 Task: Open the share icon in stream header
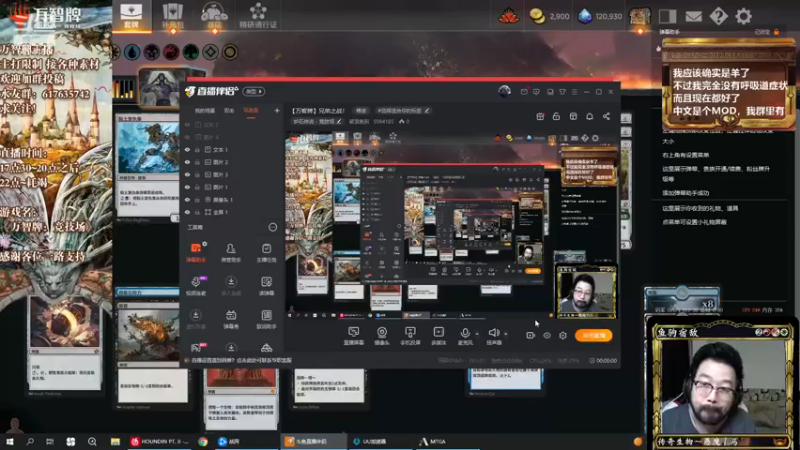coord(606,116)
